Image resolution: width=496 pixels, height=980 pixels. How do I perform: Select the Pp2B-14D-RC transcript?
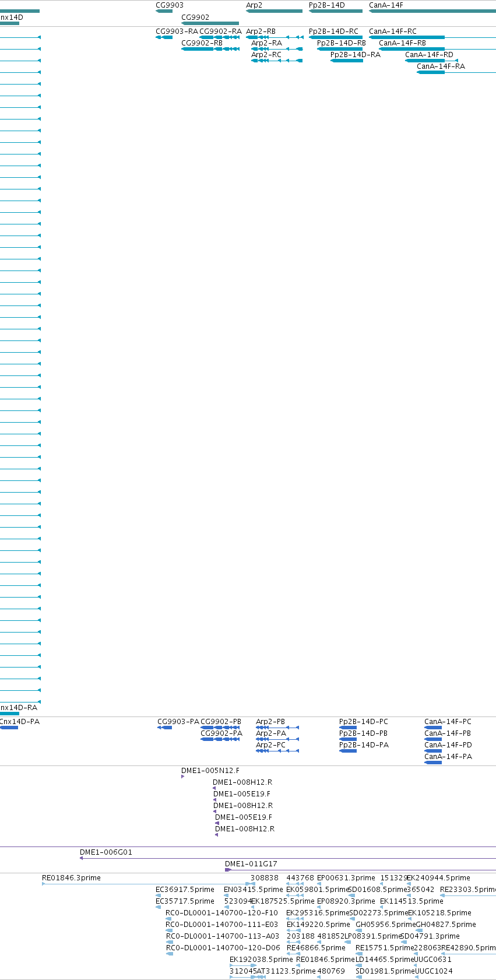coord(336,37)
